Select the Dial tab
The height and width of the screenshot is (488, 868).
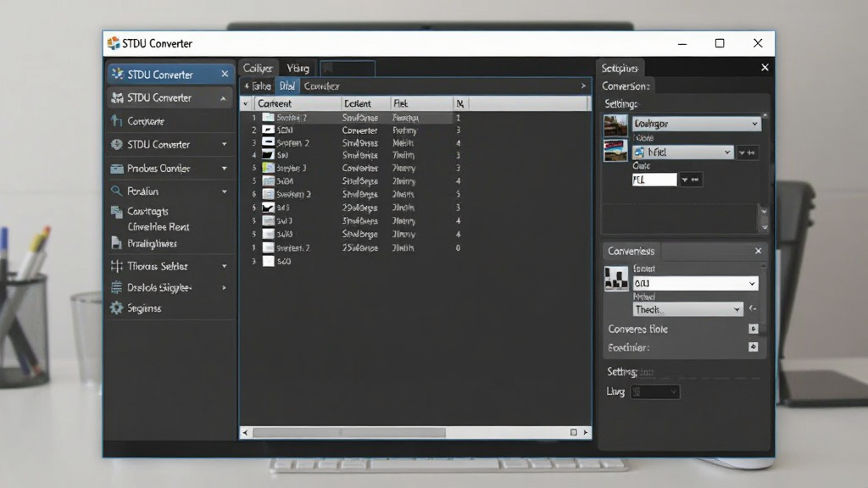tap(287, 86)
